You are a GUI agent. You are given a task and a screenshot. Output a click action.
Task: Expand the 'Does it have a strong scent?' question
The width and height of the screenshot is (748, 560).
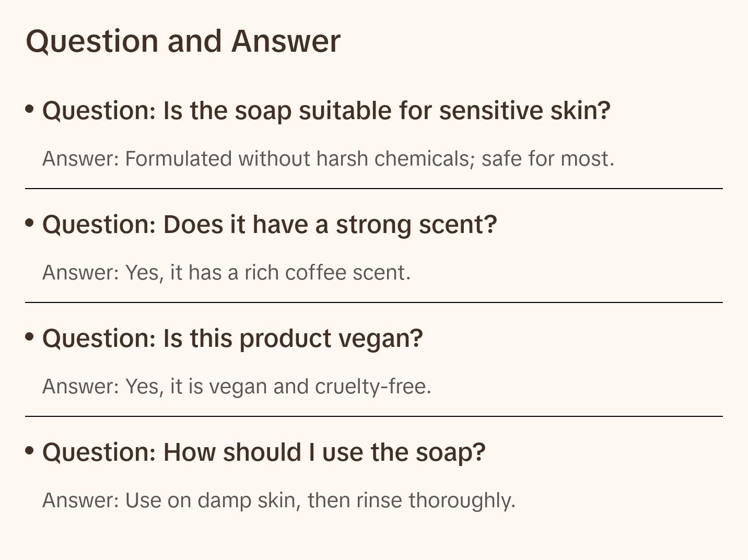270,225
